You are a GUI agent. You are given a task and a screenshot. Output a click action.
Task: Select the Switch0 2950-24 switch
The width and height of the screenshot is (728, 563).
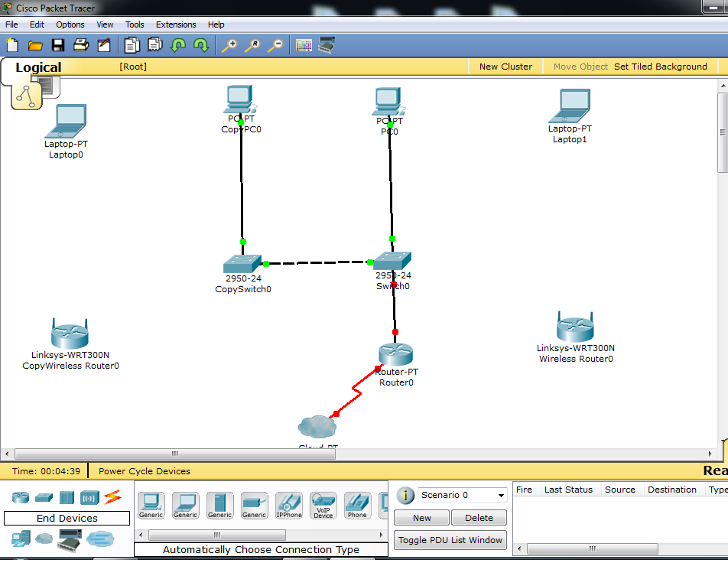pyautogui.click(x=393, y=261)
